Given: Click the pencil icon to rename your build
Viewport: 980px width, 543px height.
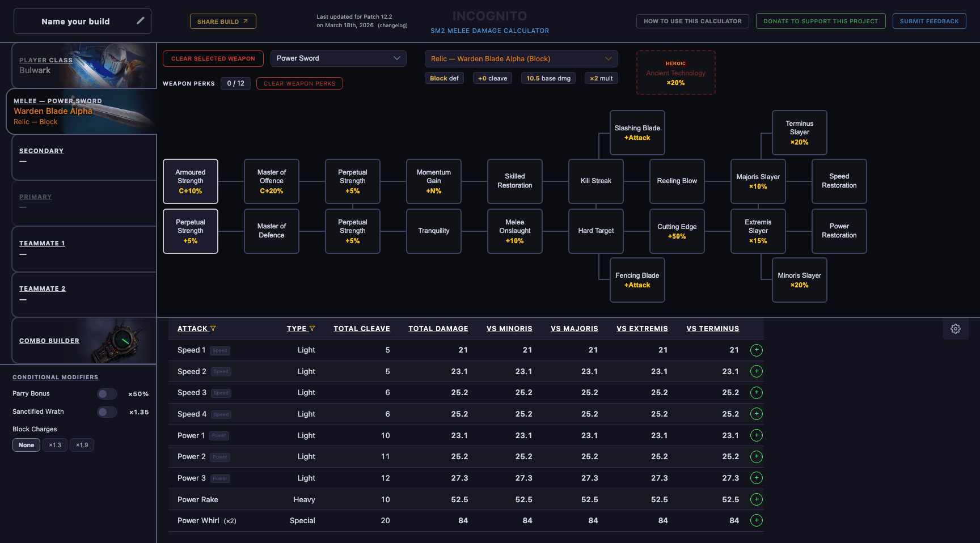Looking at the screenshot, I should (140, 20).
